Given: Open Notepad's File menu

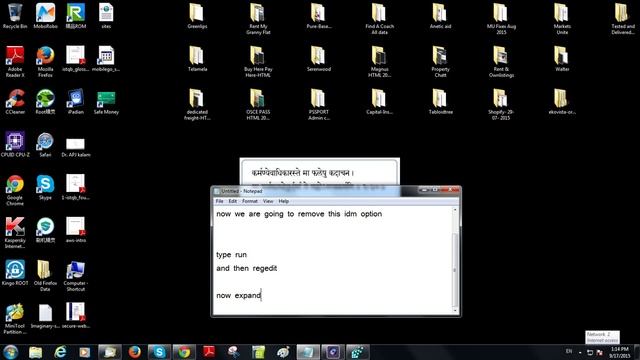Looking at the screenshot, I should point(219,201).
